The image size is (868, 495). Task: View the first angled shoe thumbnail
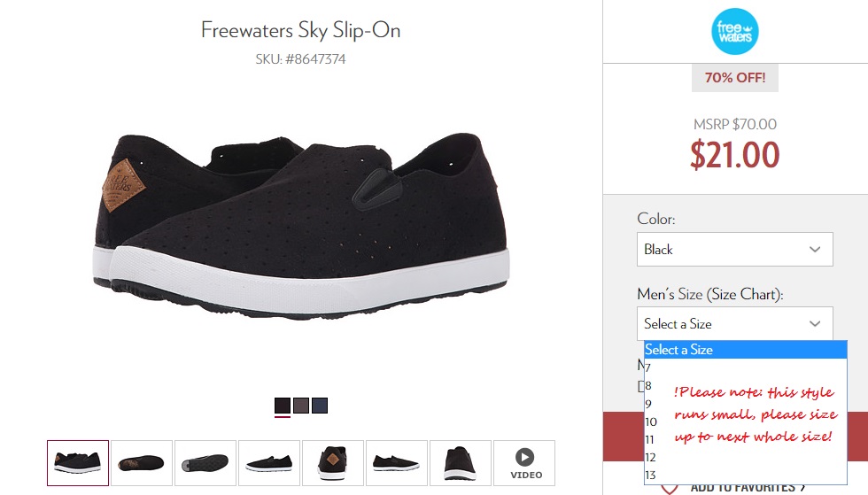click(78, 462)
